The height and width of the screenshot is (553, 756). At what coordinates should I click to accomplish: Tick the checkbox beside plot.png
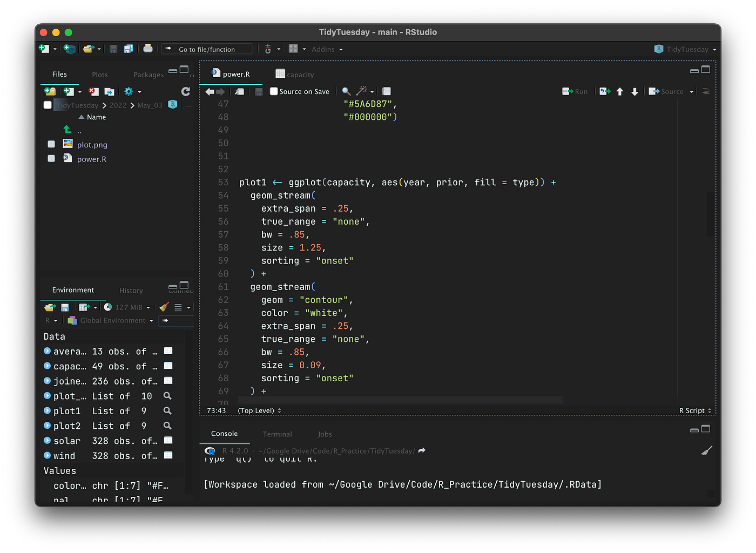pyautogui.click(x=51, y=144)
